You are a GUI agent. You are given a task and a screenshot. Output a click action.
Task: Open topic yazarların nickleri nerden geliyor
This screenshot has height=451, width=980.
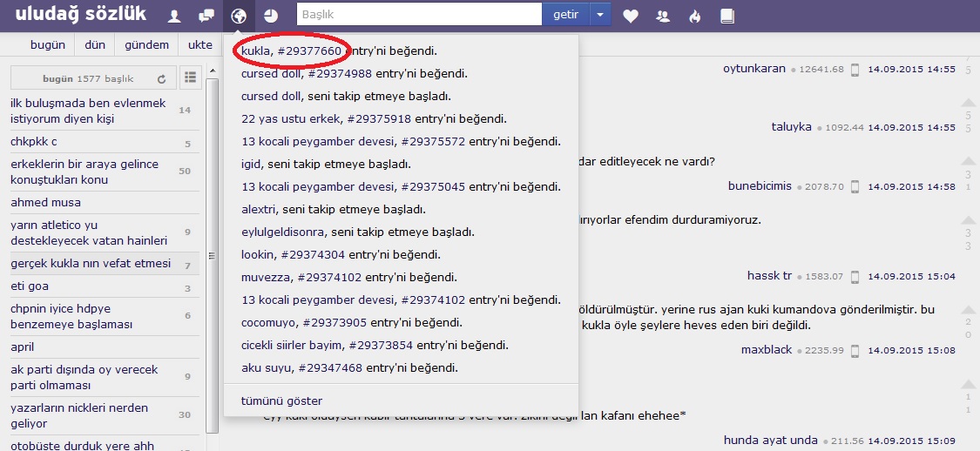pos(79,415)
